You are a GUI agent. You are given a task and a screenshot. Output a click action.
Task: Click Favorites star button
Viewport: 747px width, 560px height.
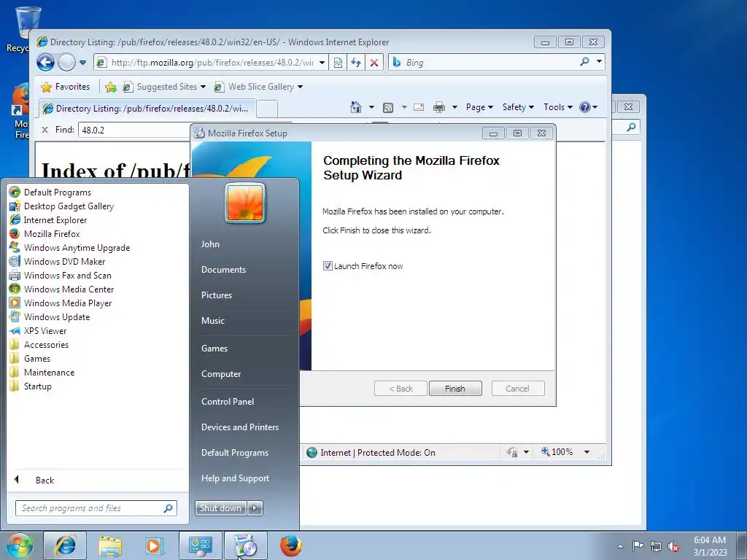point(66,87)
